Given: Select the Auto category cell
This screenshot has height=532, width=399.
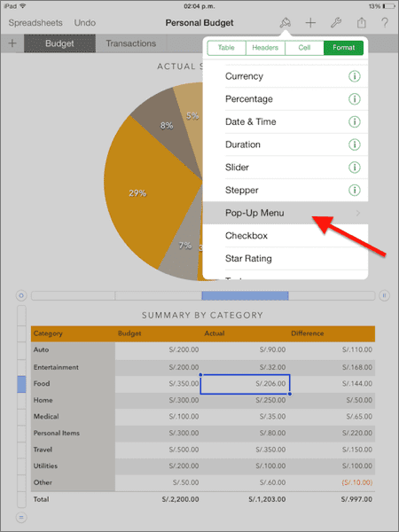Looking at the screenshot, I should click(x=73, y=350).
